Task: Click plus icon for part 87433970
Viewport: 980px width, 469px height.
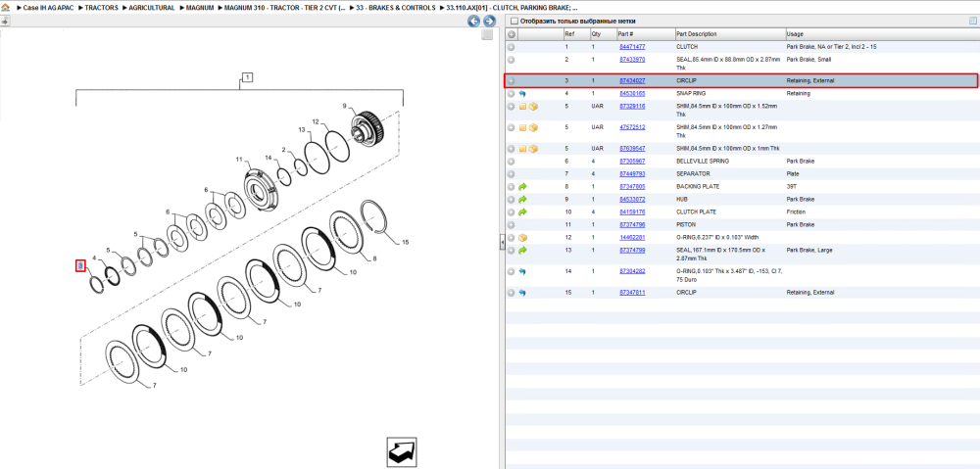Action: tap(511, 60)
